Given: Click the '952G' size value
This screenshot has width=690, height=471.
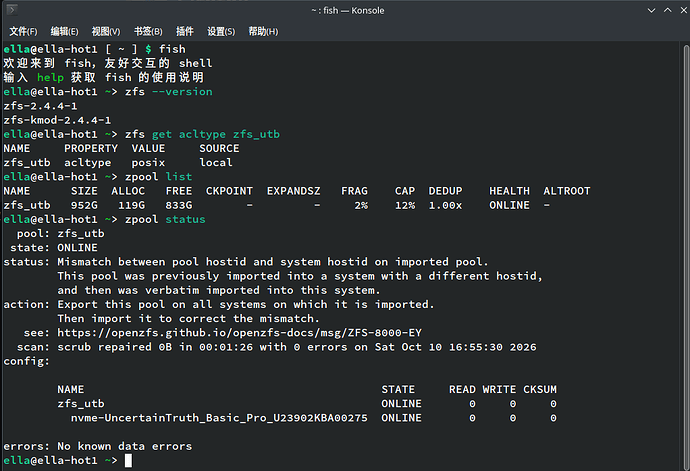Looking at the screenshot, I should pos(84,205).
